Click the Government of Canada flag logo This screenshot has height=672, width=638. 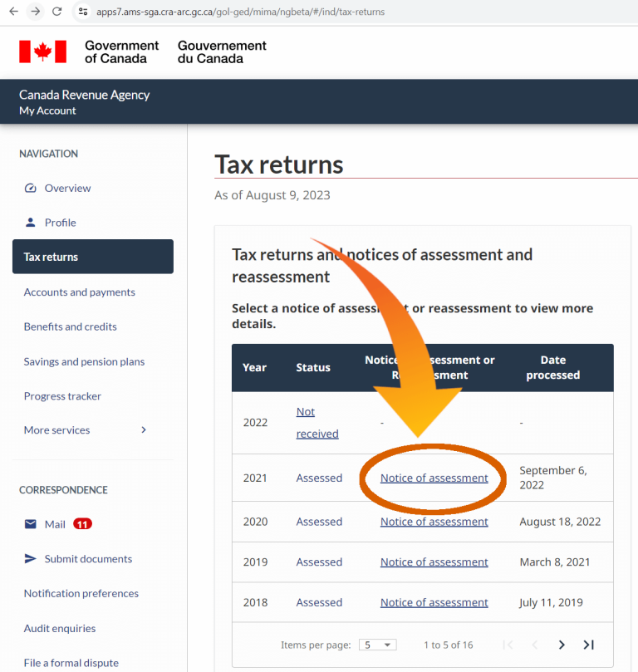pos(42,52)
